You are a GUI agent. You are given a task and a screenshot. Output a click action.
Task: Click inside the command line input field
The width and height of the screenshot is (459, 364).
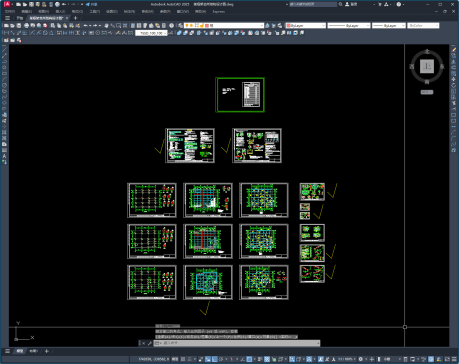click(x=237, y=343)
